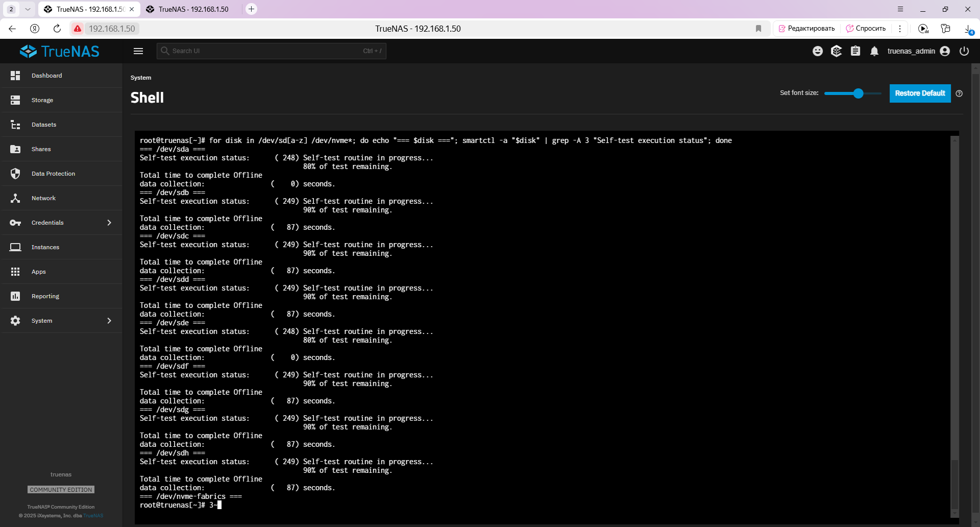Click the Storage sidebar icon

click(x=15, y=100)
